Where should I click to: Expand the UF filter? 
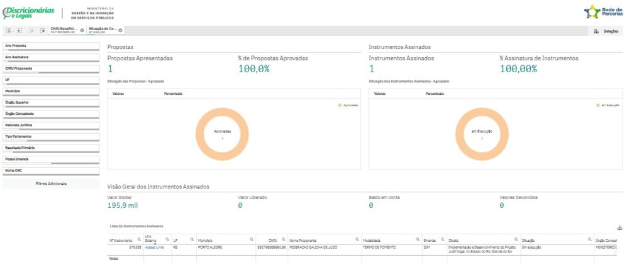coord(51,80)
